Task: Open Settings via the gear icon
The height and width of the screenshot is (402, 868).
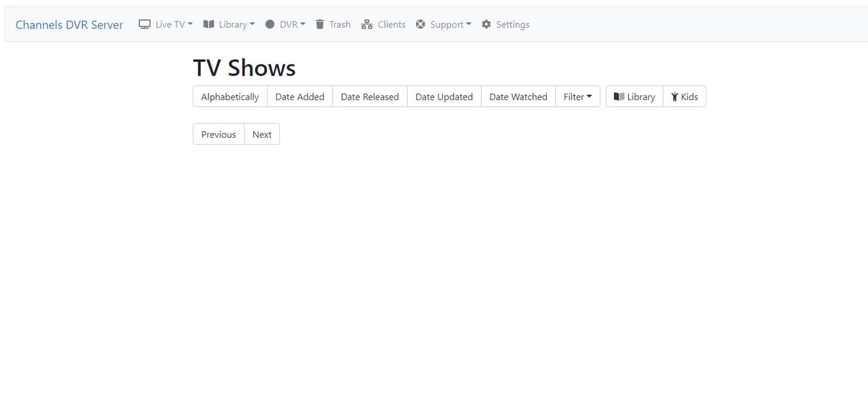Action: point(486,25)
